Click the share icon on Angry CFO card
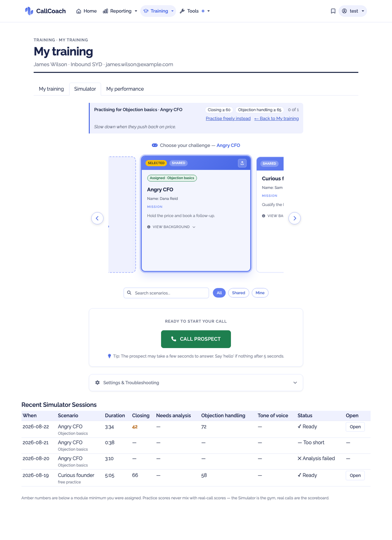The height and width of the screenshot is (540, 392). click(242, 163)
